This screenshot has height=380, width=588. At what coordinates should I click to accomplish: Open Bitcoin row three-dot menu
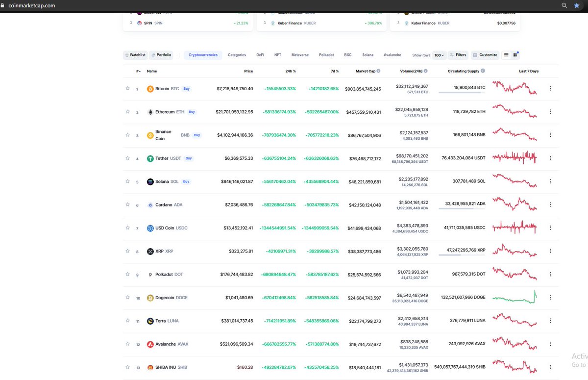pos(550,89)
